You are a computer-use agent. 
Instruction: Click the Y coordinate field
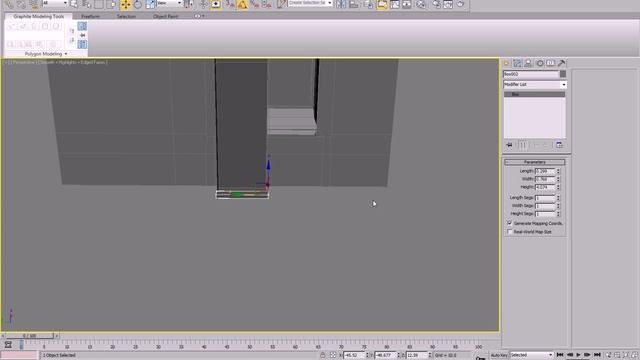386,355
